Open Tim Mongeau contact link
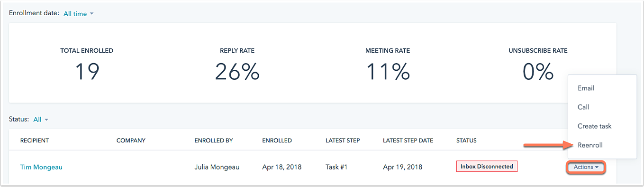This screenshot has height=187, width=644. 41,167
